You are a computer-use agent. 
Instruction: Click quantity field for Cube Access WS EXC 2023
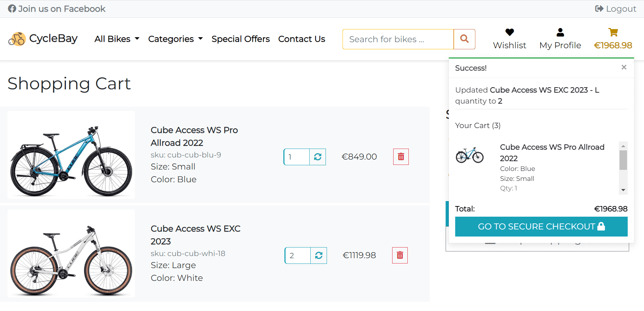pyautogui.click(x=298, y=255)
